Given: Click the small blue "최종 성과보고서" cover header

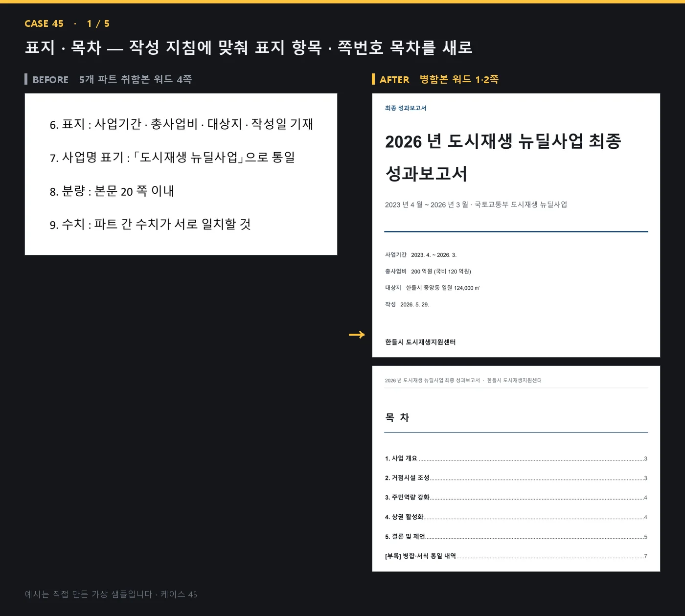Looking at the screenshot, I should coord(406,108).
